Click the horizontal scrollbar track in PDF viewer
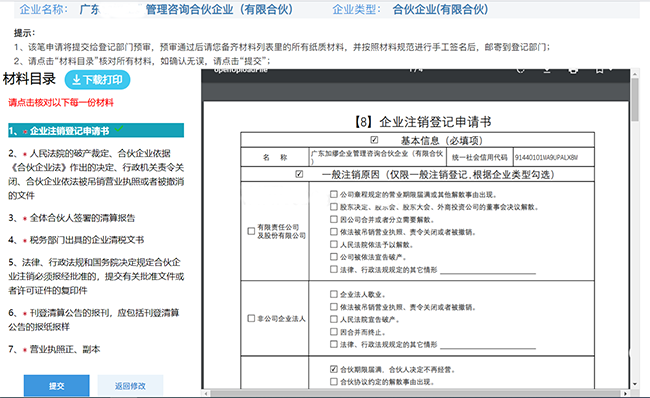 (416, 393)
